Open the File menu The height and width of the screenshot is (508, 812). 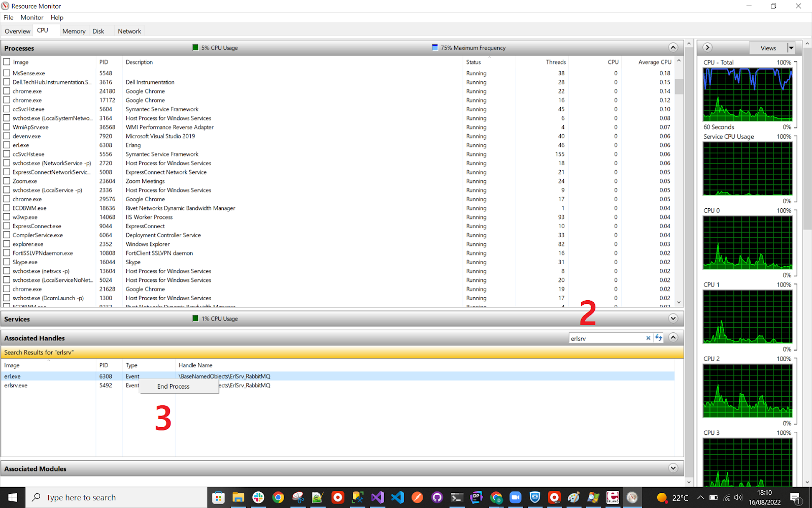[9, 17]
